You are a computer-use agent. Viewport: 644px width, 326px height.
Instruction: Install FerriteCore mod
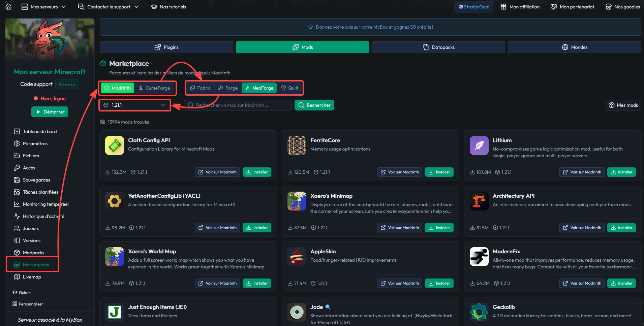point(439,172)
